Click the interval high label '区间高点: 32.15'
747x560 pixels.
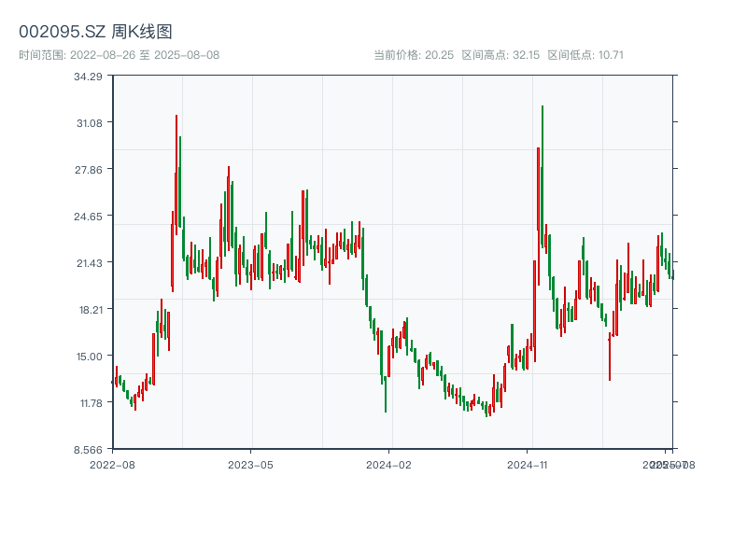(x=500, y=55)
